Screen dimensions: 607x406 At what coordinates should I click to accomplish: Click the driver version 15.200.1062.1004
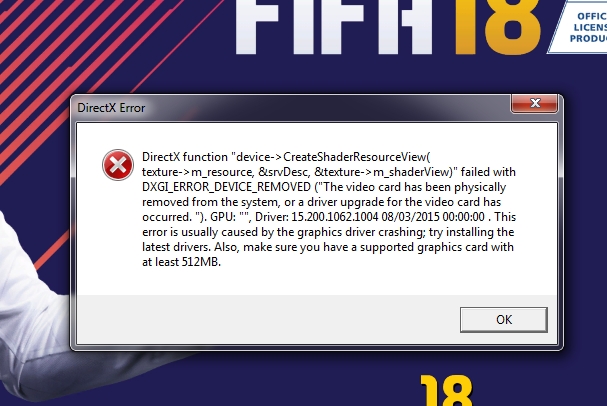(334, 217)
